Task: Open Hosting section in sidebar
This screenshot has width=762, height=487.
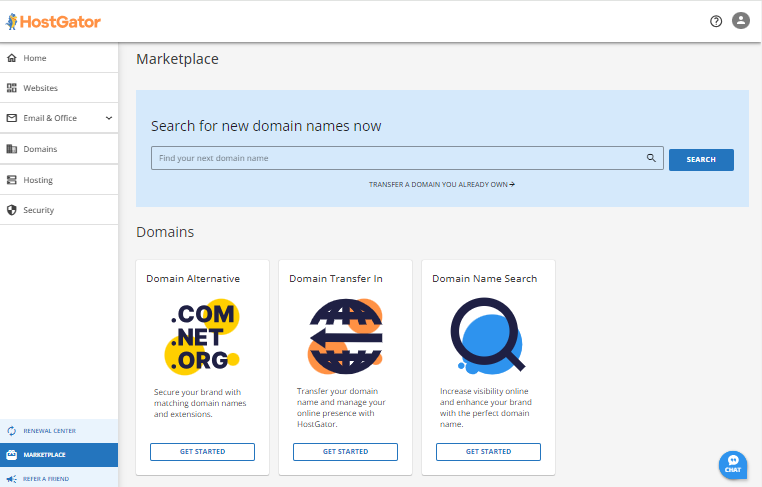Action: (59, 180)
